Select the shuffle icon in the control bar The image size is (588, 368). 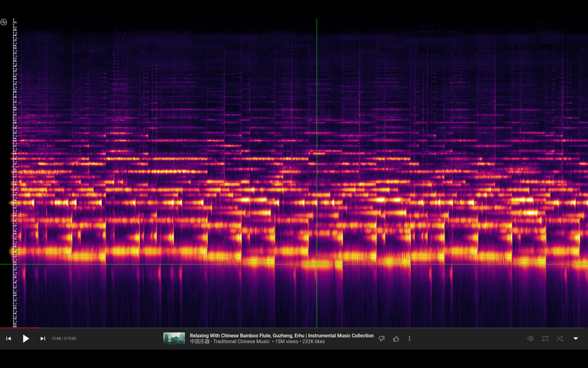click(x=560, y=339)
